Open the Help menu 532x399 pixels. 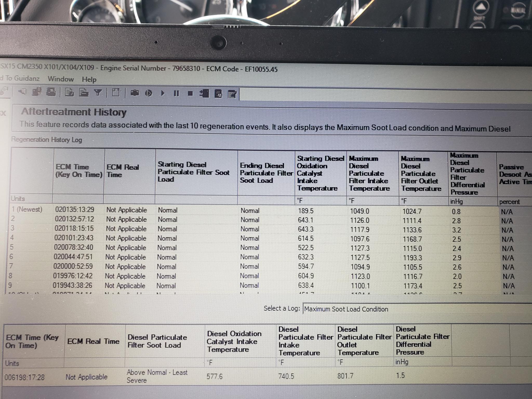tap(89, 79)
